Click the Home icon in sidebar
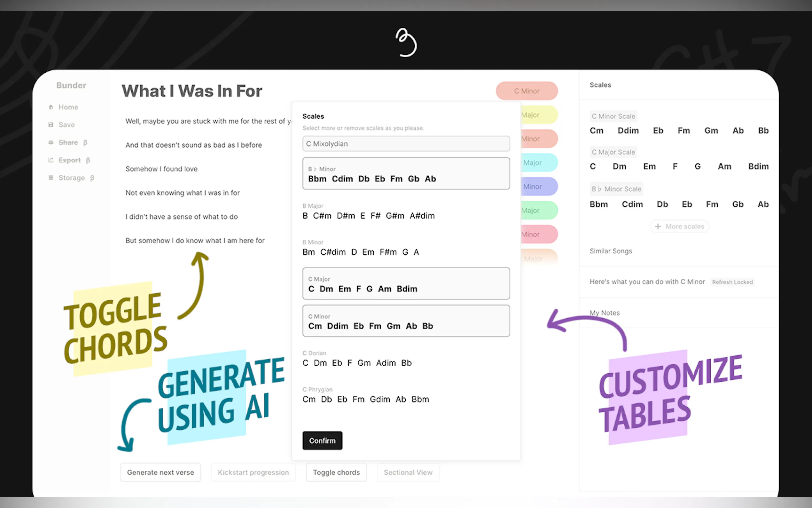Screen dimensions: 812x508 tap(51, 107)
